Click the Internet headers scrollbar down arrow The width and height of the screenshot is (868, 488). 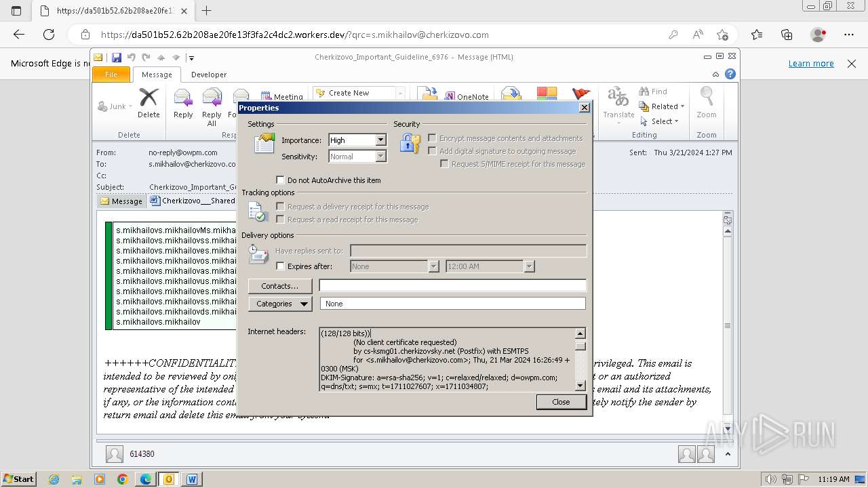pyautogui.click(x=580, y=386)
